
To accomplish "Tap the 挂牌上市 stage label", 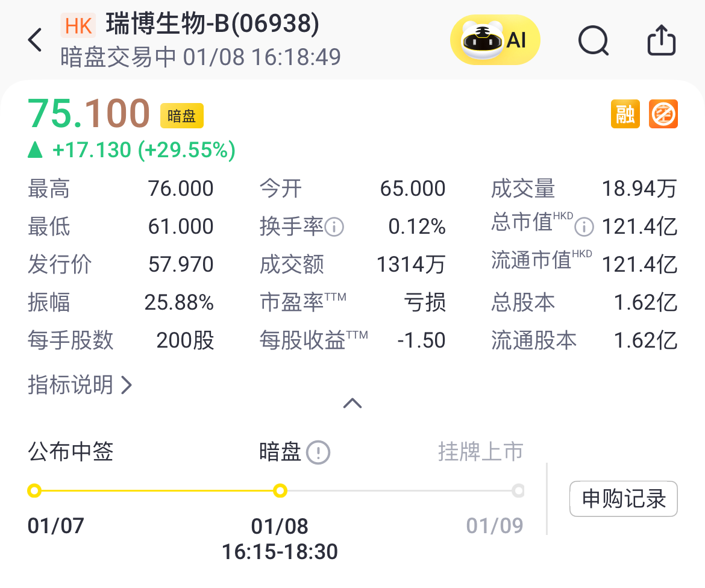I will click(x=480, y=451).
